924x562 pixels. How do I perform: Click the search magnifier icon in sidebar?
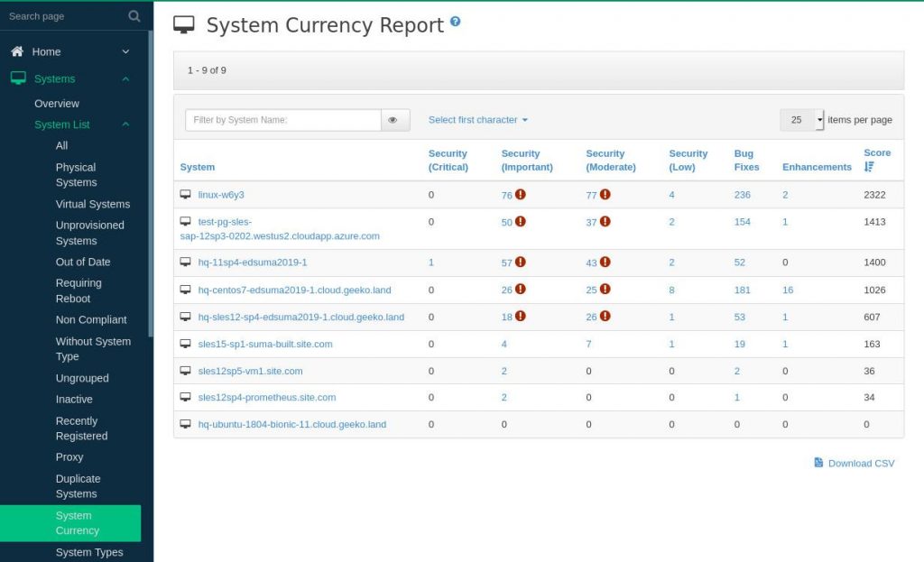(134, 16)
